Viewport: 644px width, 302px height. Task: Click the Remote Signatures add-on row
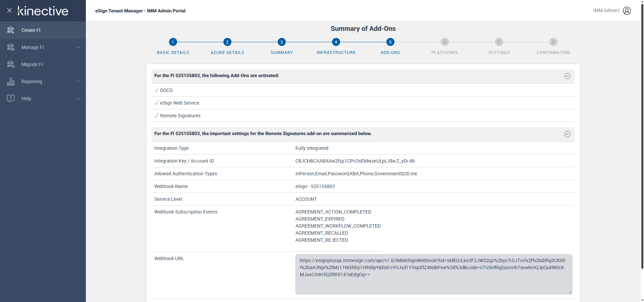pyautogui.click(x=363, y=116)
